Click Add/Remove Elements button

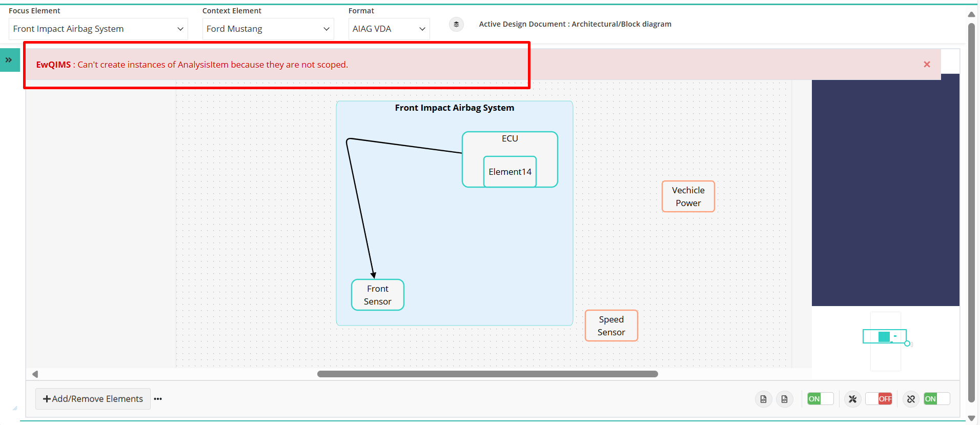[93, 399]
